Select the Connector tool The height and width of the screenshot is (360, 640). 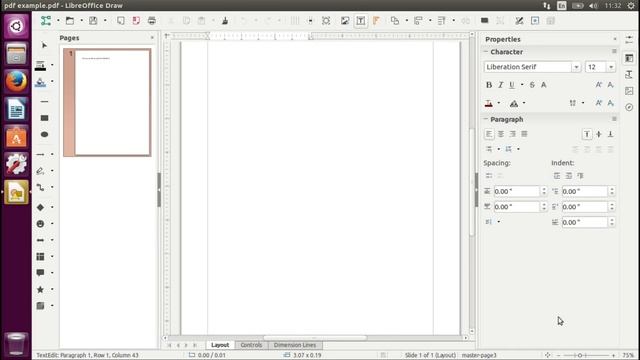(x=40, y=187)
